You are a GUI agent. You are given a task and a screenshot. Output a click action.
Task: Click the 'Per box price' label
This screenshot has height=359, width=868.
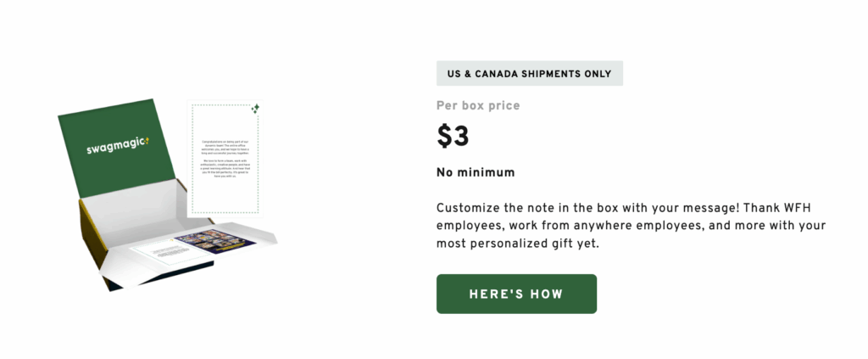(x=478, y=106)
